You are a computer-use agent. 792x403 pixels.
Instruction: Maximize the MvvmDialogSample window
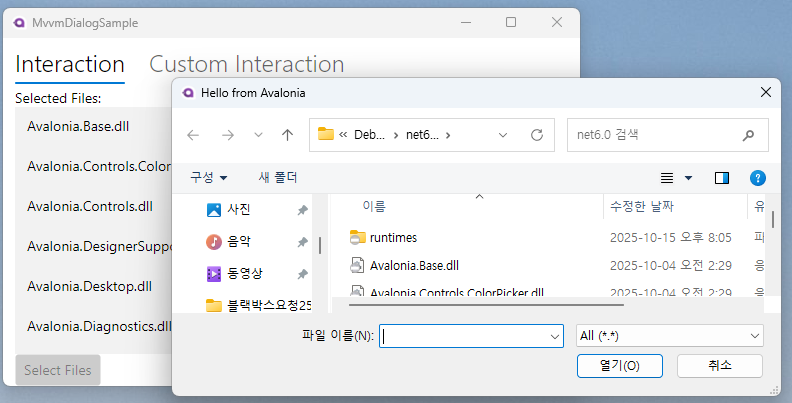click(511, 22)
